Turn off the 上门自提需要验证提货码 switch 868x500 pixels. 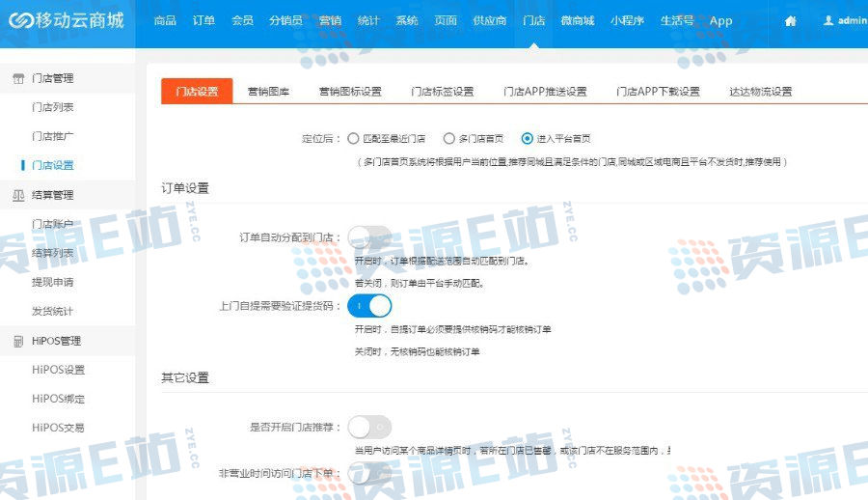point(369,306)
